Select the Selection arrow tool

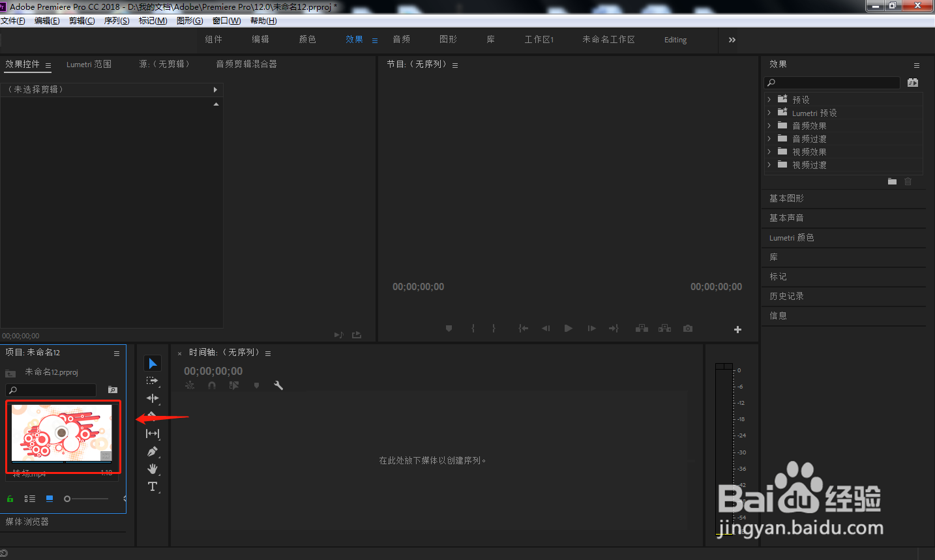click(x=153, y=363)
